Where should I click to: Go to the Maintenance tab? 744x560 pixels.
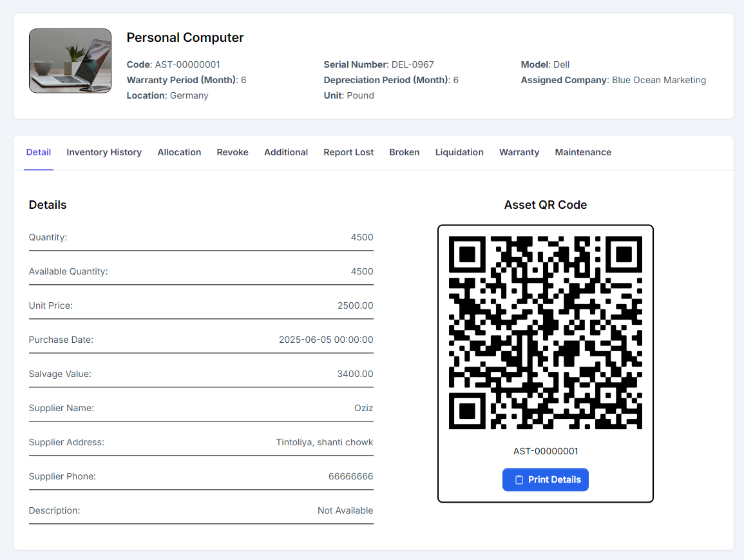pos(582,152)
